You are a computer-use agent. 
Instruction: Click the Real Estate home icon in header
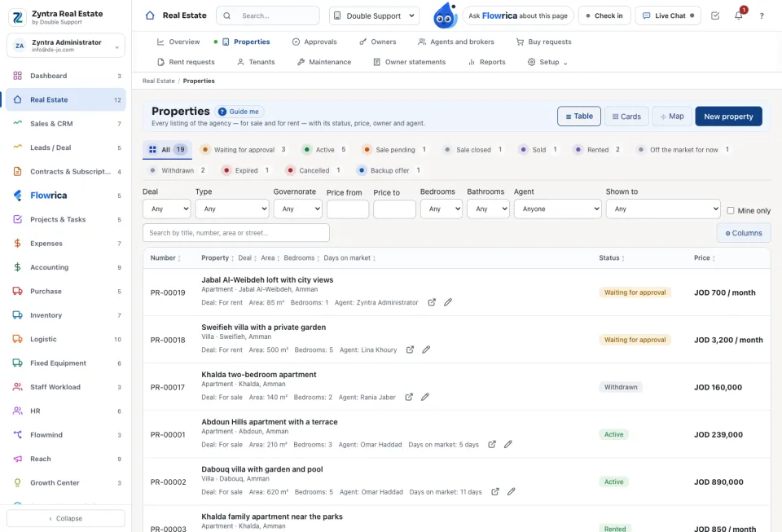pyautogui.click(x=150, y=15)
